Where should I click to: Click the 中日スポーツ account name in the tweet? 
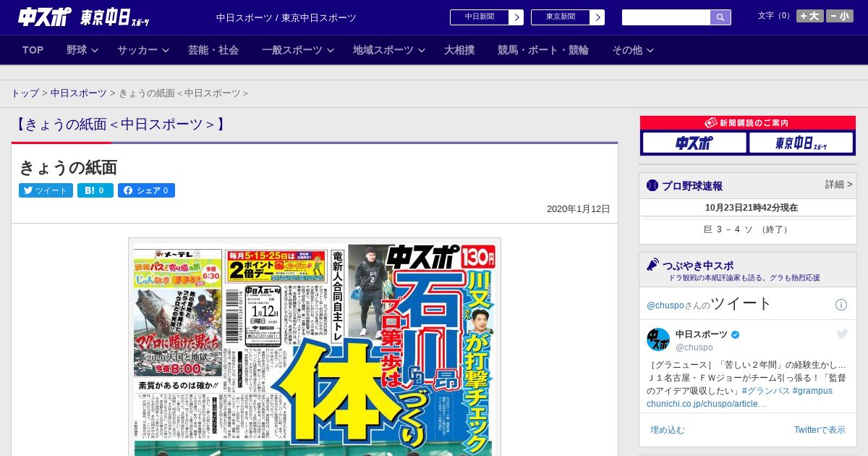click(702, 334)
